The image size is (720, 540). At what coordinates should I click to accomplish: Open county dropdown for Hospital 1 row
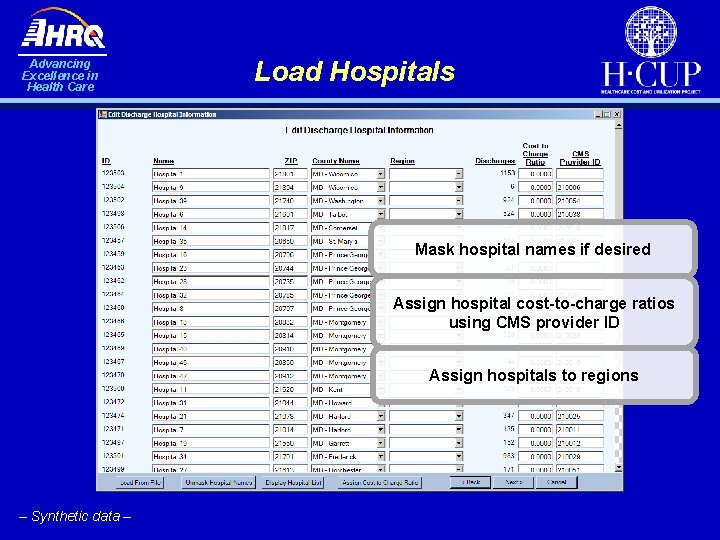(381, 174)
